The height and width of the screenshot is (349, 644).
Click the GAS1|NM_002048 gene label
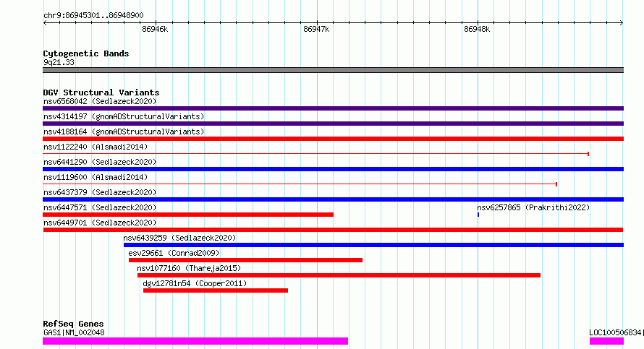click(74, 332)
